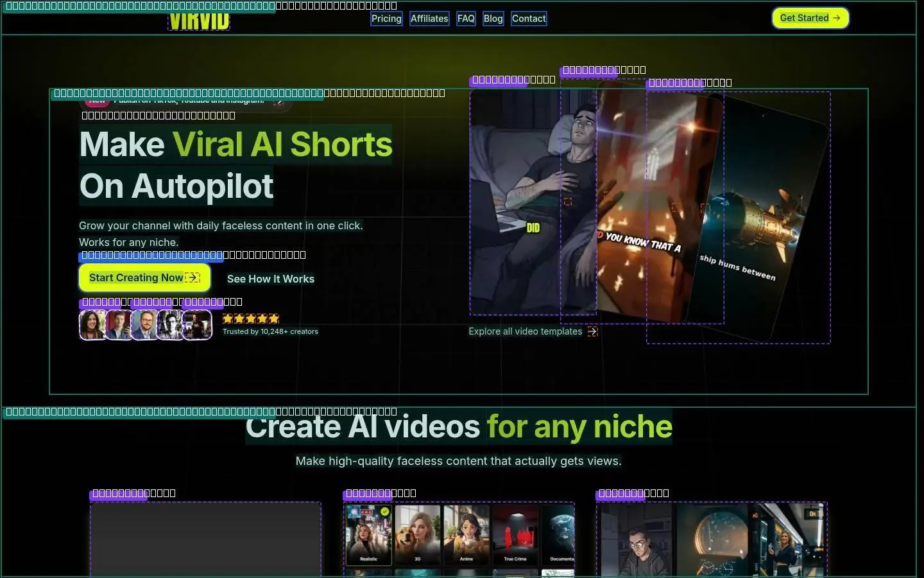Click the Get Started button
The image size is (924, 578).
click(x=810, y=18)
